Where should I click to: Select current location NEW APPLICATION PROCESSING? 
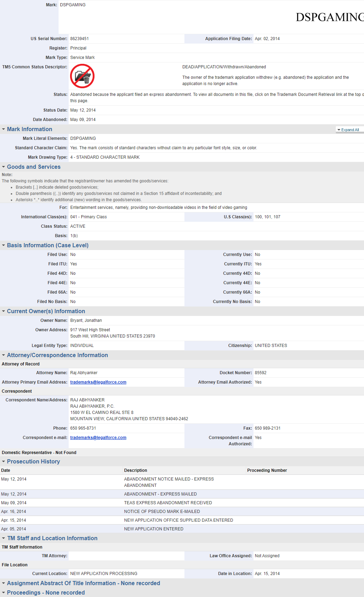pos(104,574)
